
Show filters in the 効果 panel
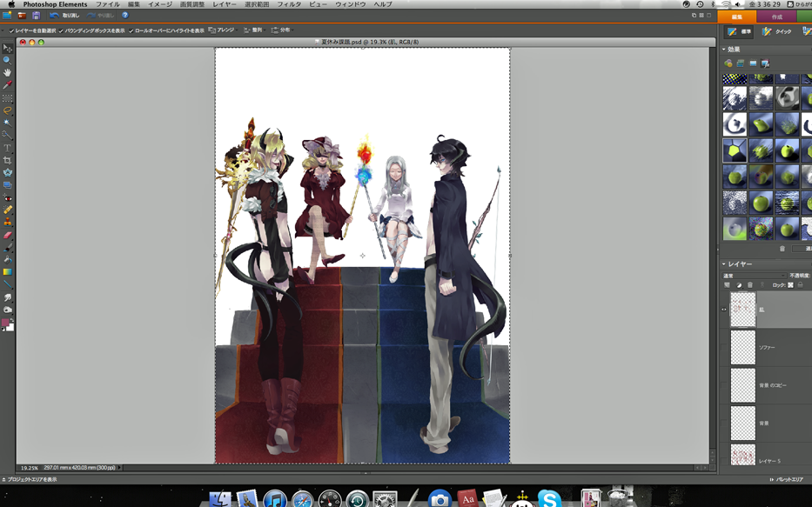point(728,63)
